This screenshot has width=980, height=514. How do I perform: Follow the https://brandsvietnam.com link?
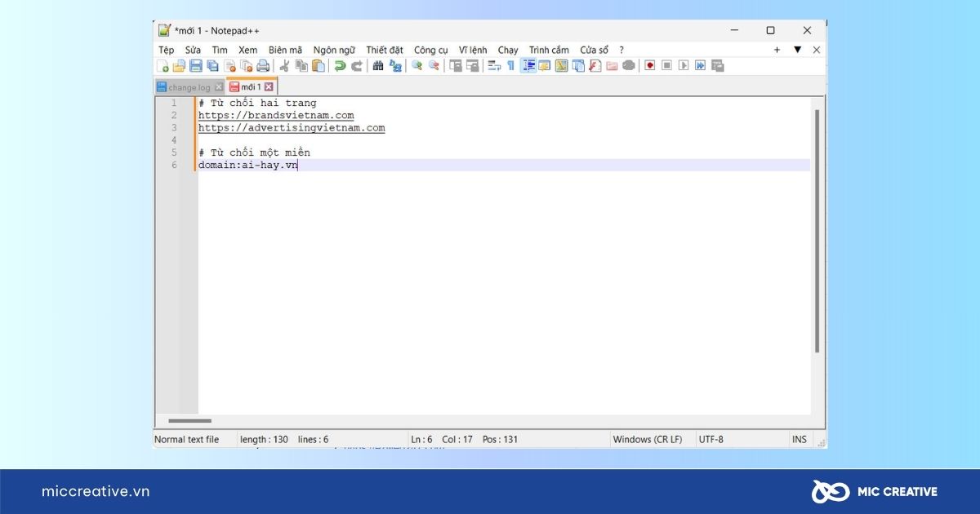coord(276,116)
